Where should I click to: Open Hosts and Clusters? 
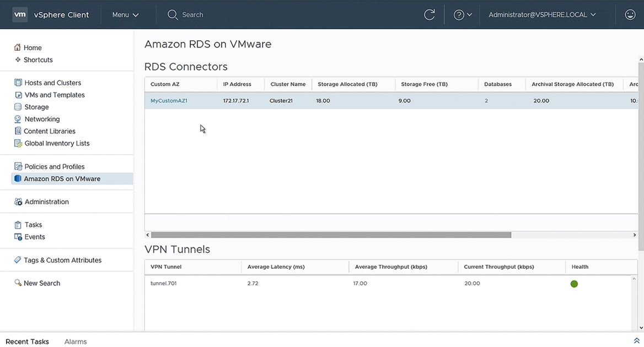(52, 83)
